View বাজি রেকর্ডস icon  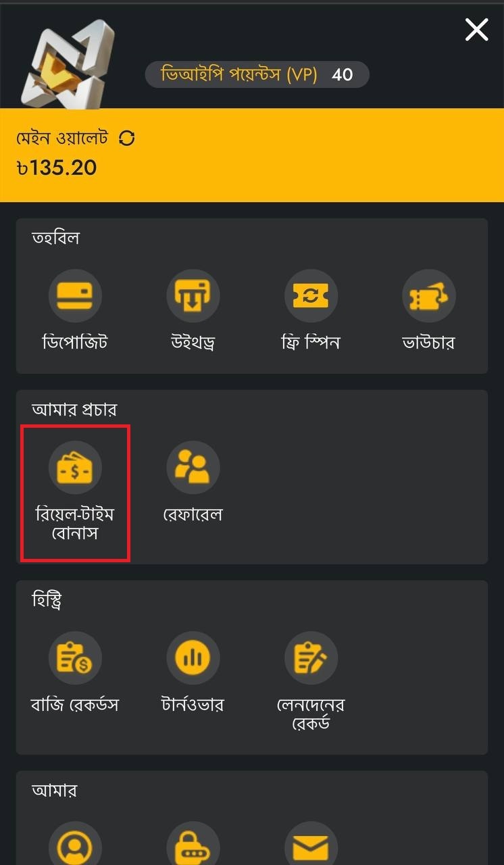tap(75, 658)
